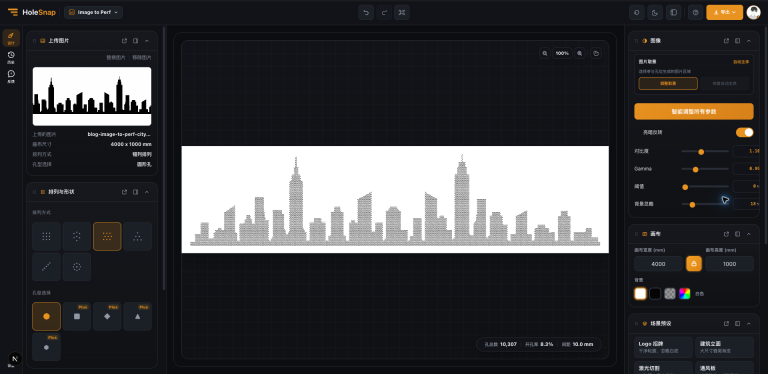
Task: Adjust the threshold slider
Action: [705, 187]
